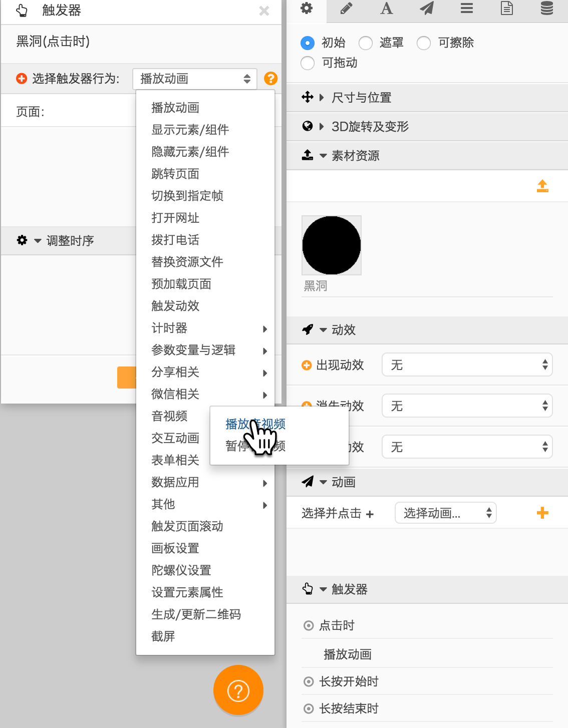Open the document page tab icon
Viewport: 568px width, 728px height.
(x=506, y=9)
